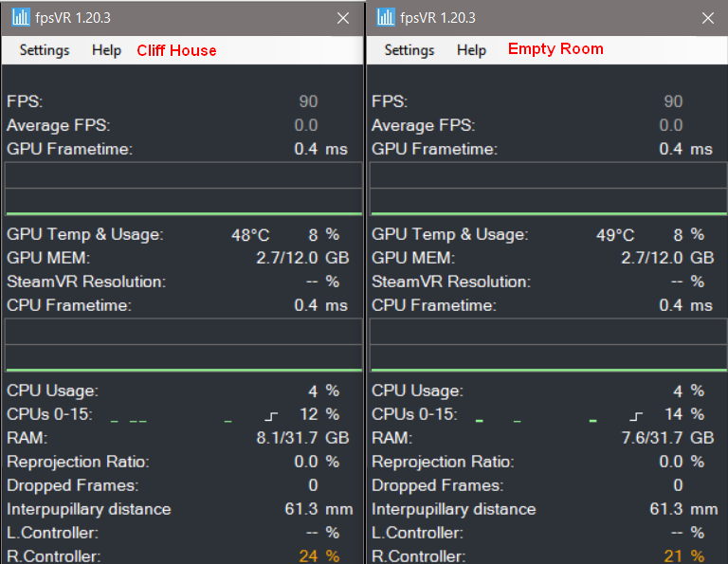Image resolution: width=728 pixels, height=564 pixels.
Task: Close the Empty Room fpsVR window
Action: tap(708, 18)
